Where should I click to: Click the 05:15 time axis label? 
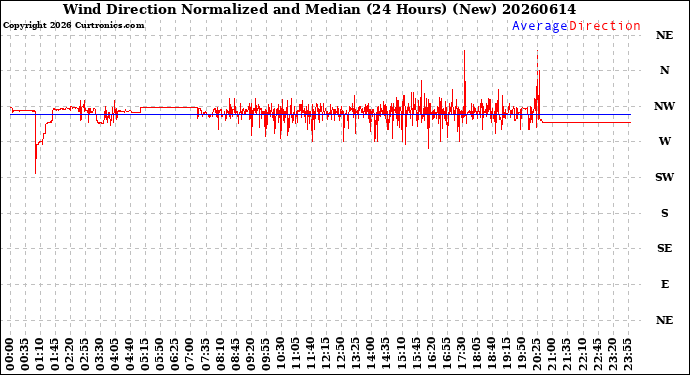[145, 354]
